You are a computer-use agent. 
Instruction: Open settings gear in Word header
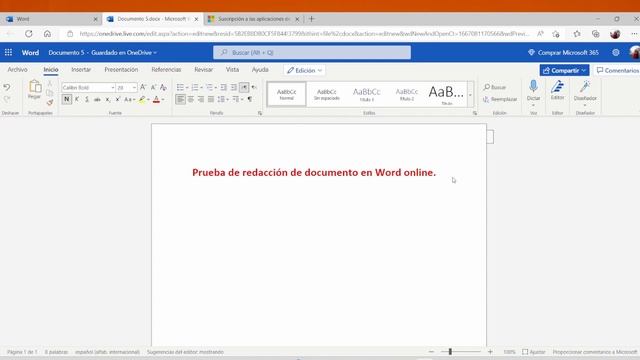[x=616, y=52]
